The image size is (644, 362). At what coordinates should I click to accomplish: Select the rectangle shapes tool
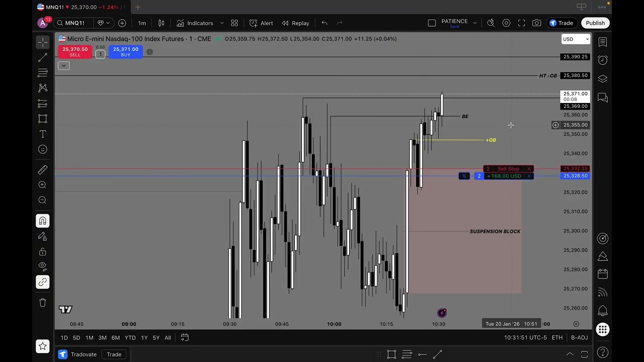click(x=43, y=119)
